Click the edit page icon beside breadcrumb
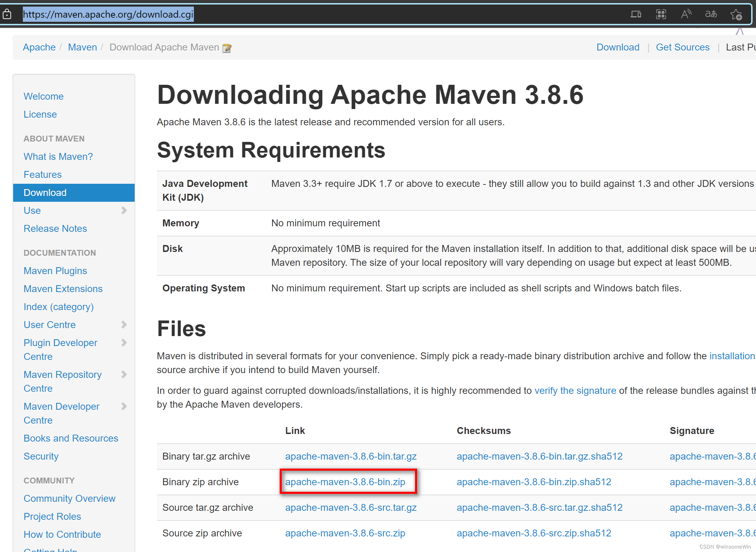This screenshot has height=552, width=756. (227, 48)
